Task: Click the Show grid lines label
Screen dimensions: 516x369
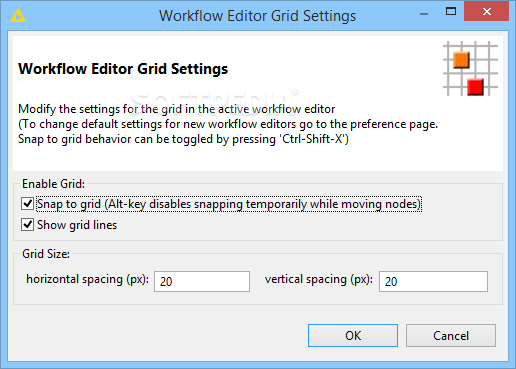Action: 77,225
